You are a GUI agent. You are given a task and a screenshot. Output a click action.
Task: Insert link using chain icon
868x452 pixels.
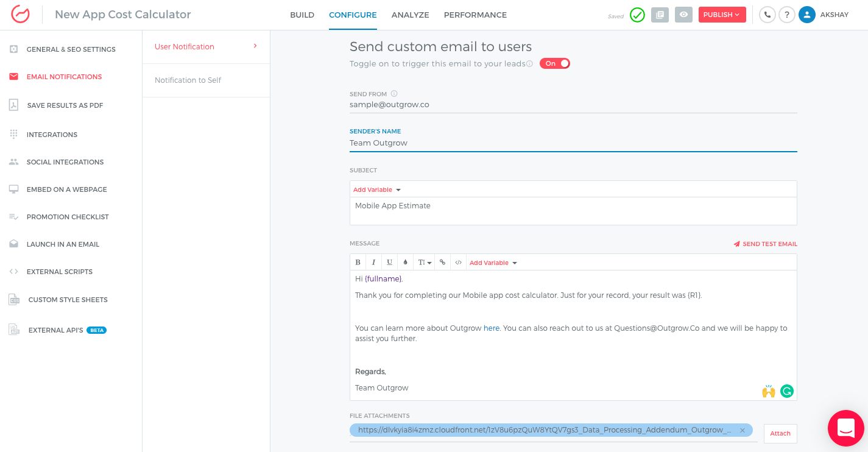click(x=443, y=263)
